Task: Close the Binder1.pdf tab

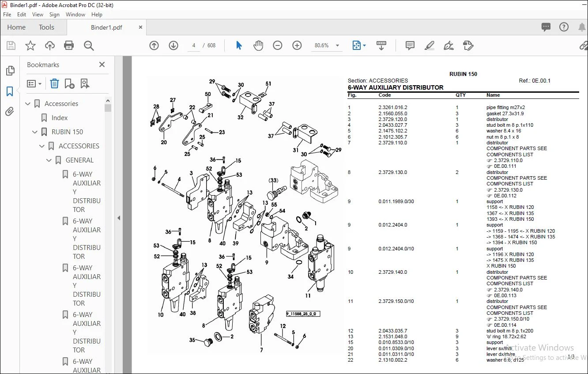Action: tap(141, 27)
